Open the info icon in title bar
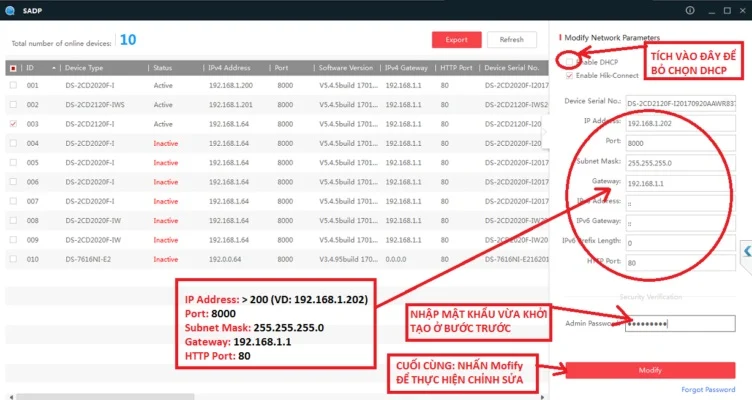 click(690, 10)
